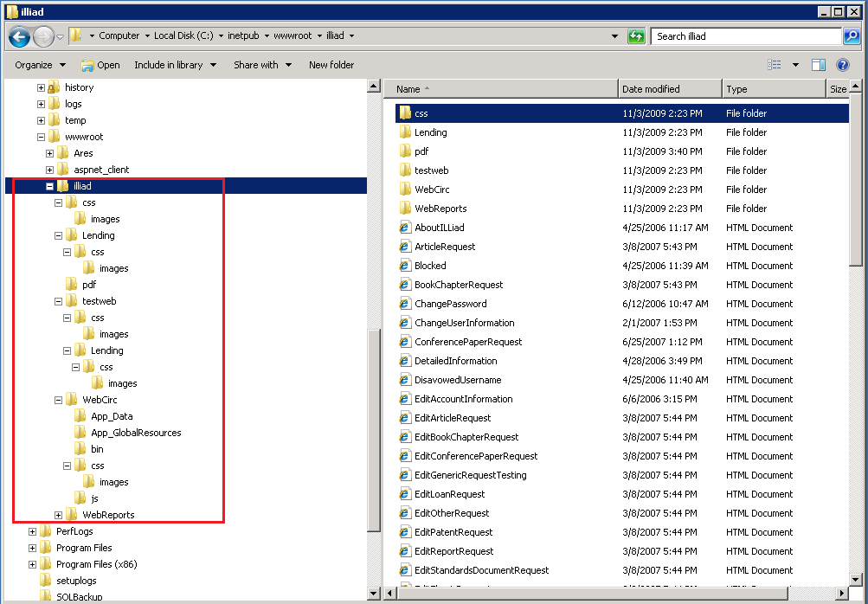Click the Back navigation arrow button
This screenshot has height=604, width=868.
[x=20, y=36]
